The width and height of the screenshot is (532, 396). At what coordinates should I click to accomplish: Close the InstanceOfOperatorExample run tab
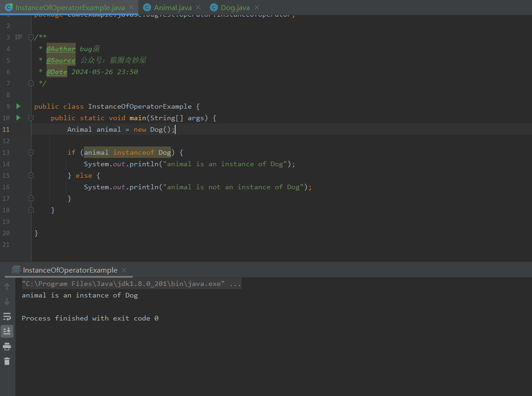click(124, 270)
